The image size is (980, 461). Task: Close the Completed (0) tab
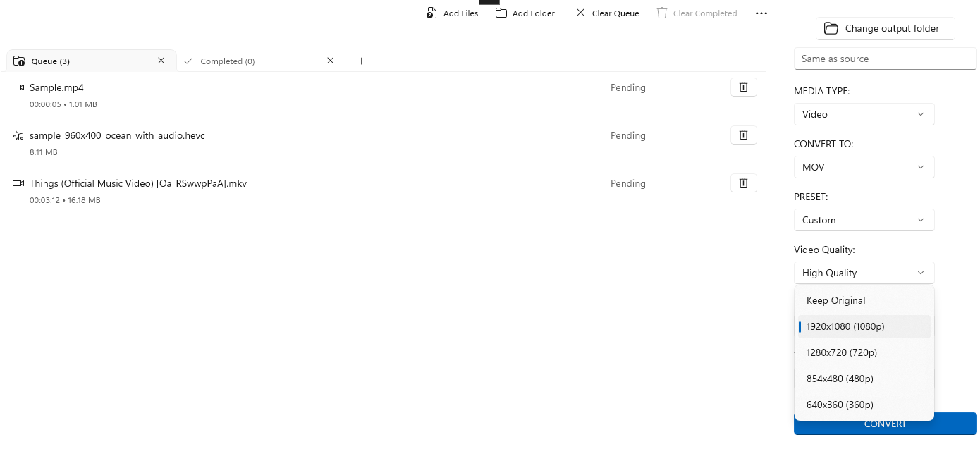pyautogui.click(x=330, y=61)
